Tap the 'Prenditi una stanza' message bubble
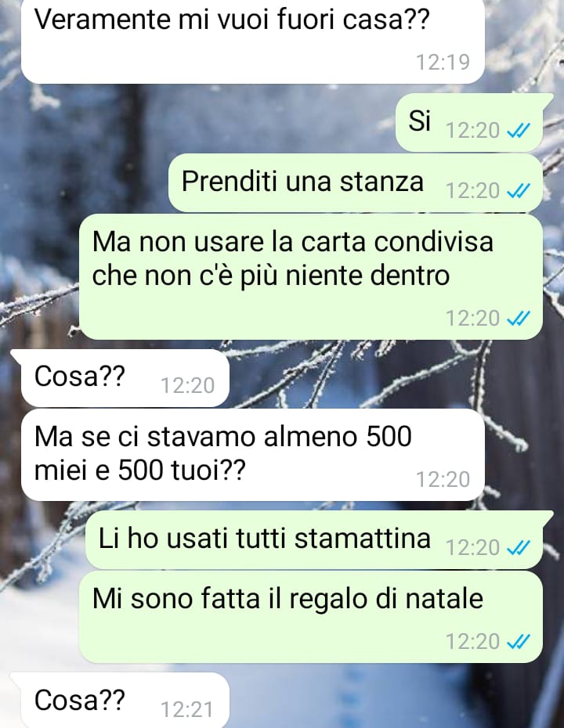 356,183
